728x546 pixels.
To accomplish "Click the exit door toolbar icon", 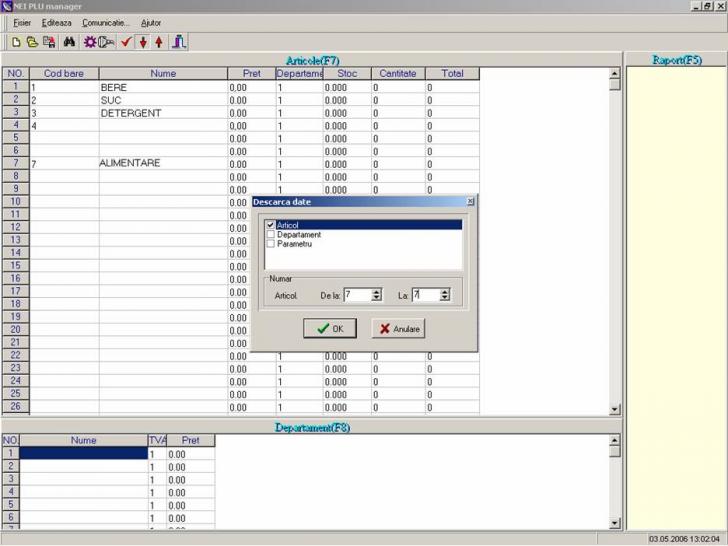I will 179,42.
